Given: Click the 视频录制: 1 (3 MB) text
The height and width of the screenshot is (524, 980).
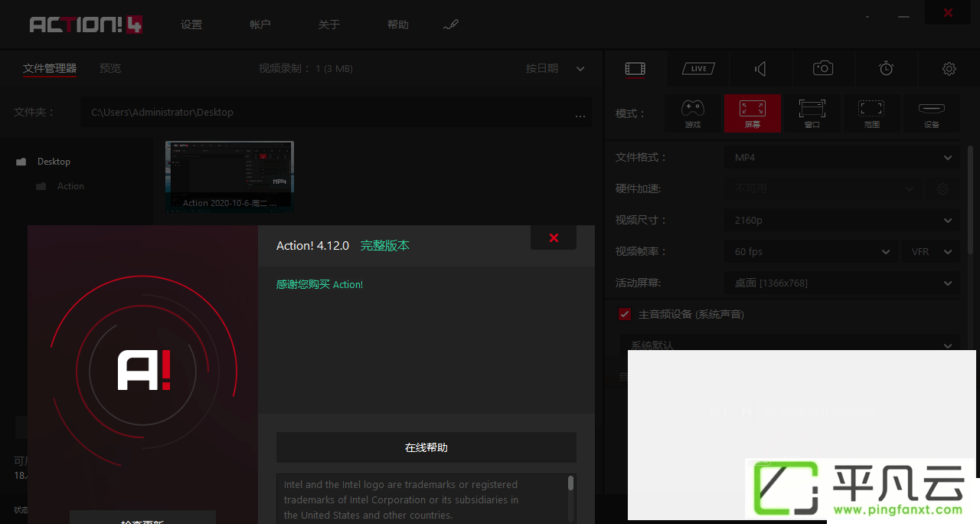Looking at the screenshot, I should pos(305,68).
